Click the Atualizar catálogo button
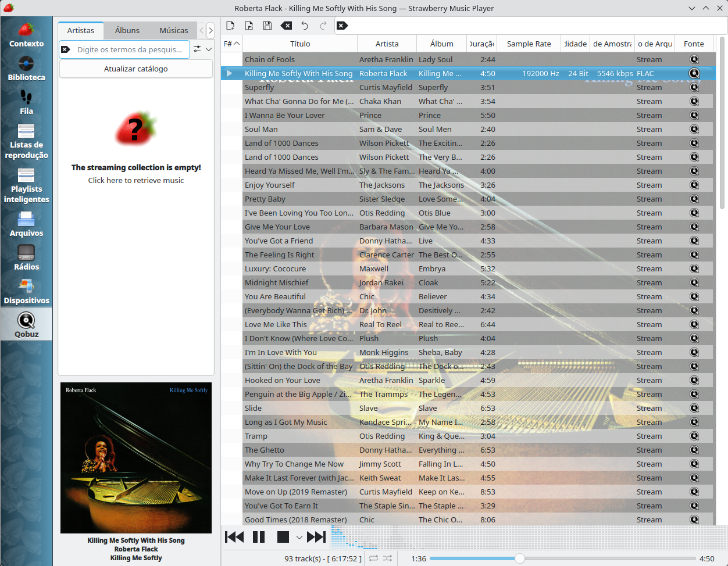 click(136, 69)
